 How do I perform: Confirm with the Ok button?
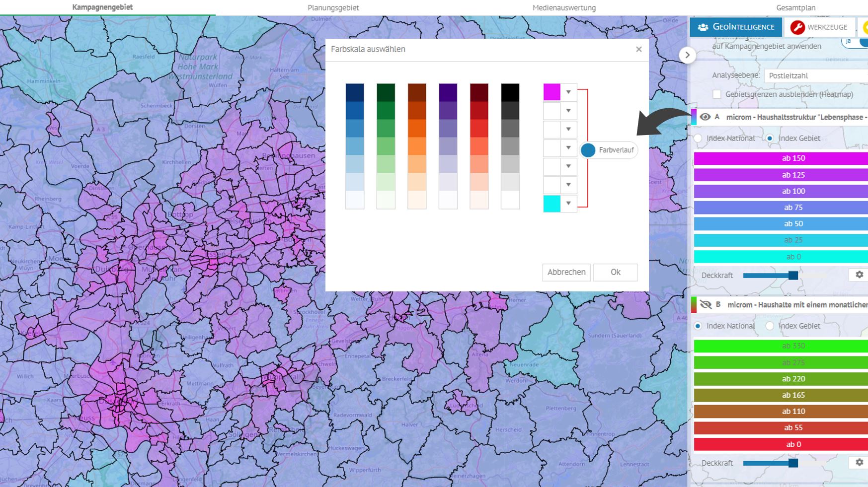click(616, 272)
